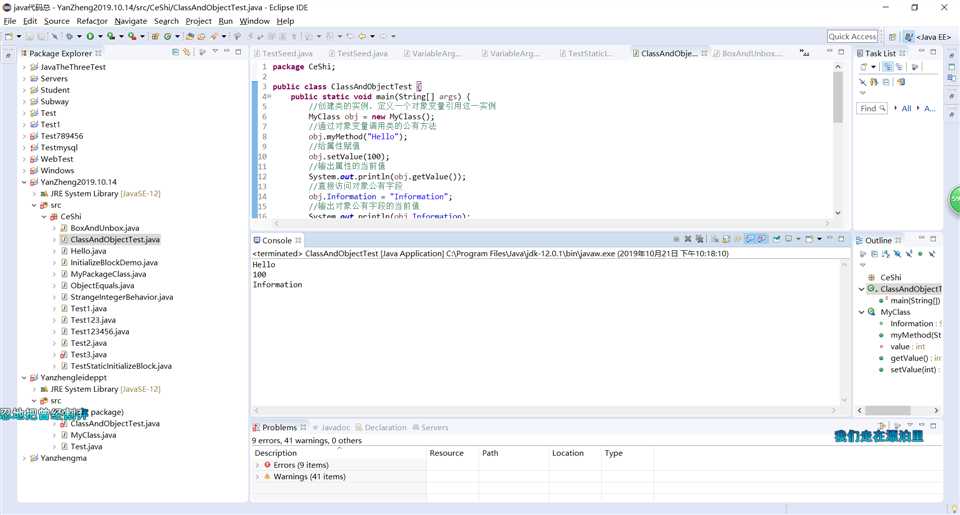Screen dimensions: 960x515
Task: Click Remove All Terminated Launches in Console
Action: click(700, 240)
